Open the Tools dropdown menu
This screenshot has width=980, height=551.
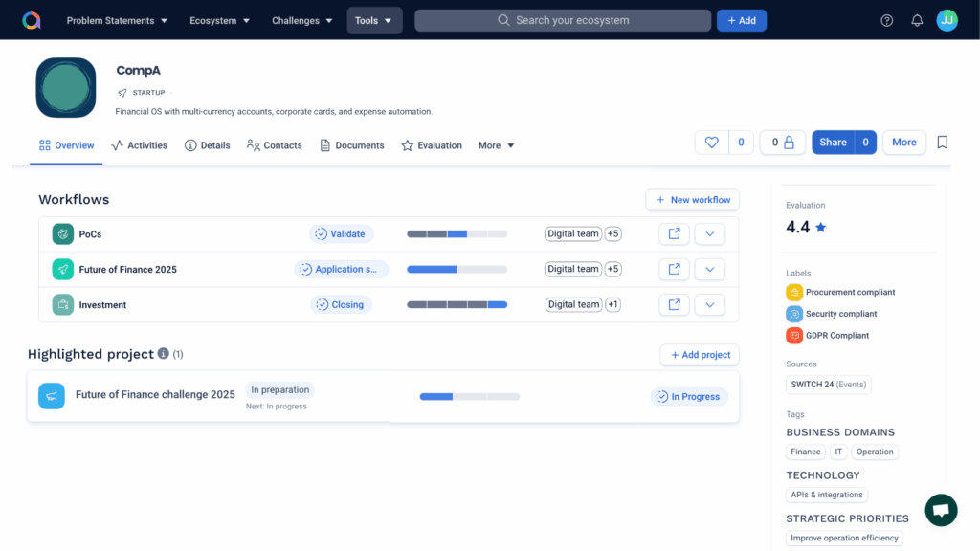tap(374, 19)
